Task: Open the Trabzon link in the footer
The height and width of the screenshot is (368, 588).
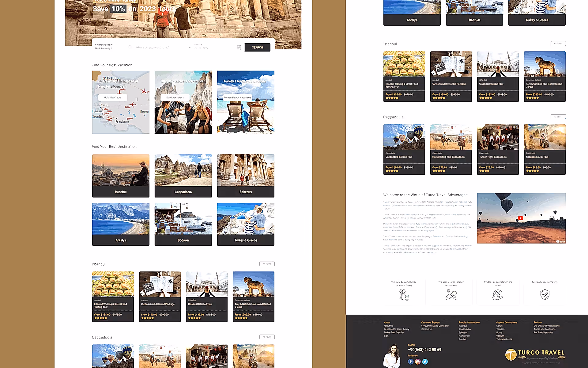Action: [500, 329]
